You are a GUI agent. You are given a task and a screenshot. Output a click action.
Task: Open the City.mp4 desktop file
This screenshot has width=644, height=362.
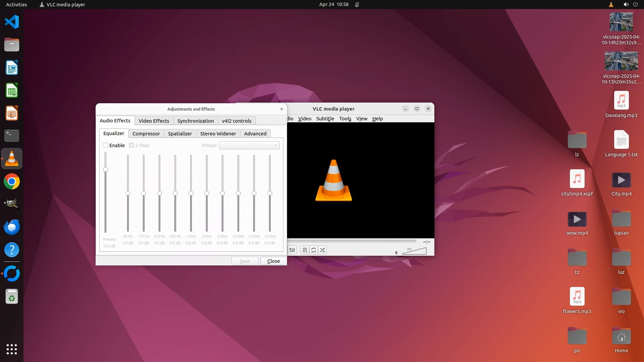point(621,181)
